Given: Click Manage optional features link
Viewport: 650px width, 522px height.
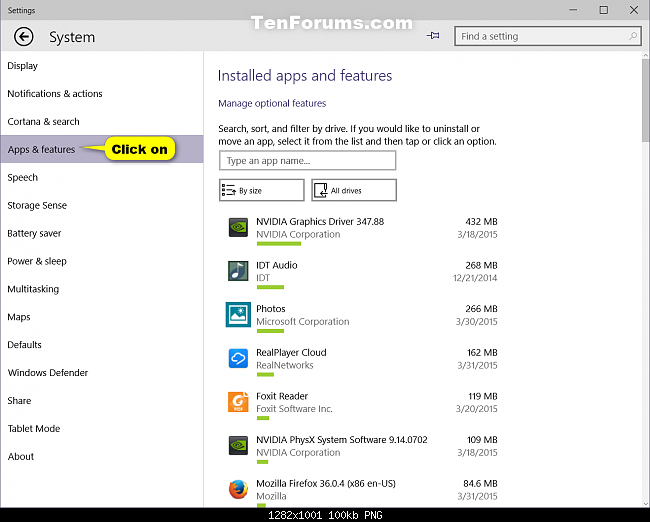Looking at the screenshot, I should (x=272, y=103).
